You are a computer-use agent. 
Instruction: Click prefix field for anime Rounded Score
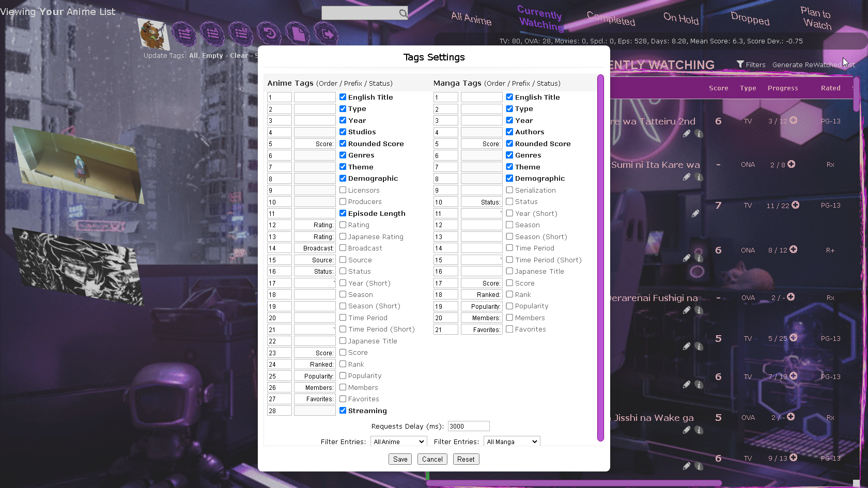click(315, 144)
